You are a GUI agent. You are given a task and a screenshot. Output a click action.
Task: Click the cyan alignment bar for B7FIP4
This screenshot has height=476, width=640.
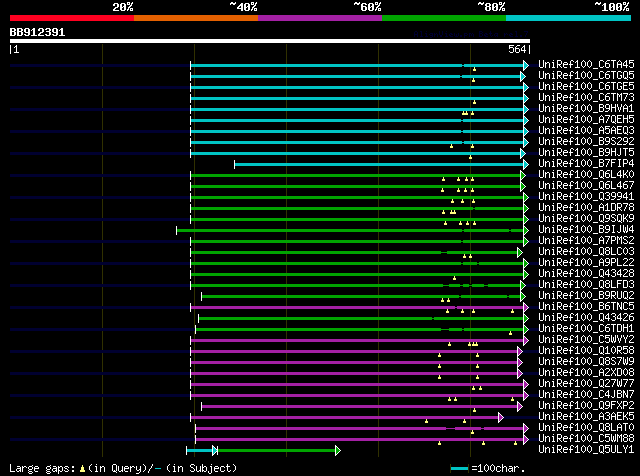pos(379,165)
